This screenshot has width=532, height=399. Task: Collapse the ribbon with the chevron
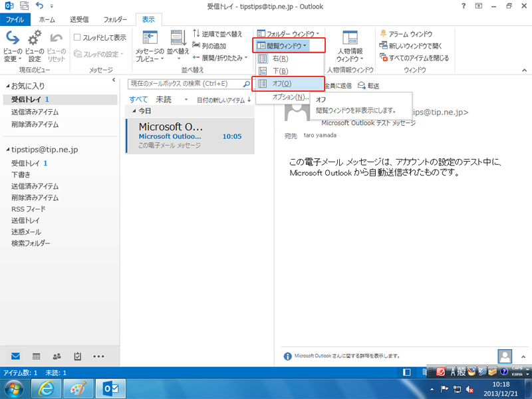524,70
